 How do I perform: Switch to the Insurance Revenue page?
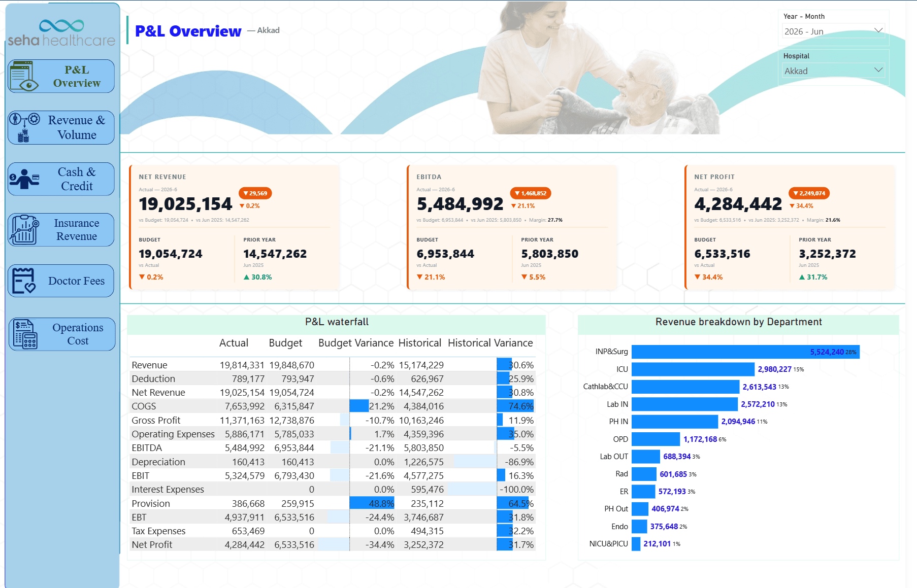61,230
